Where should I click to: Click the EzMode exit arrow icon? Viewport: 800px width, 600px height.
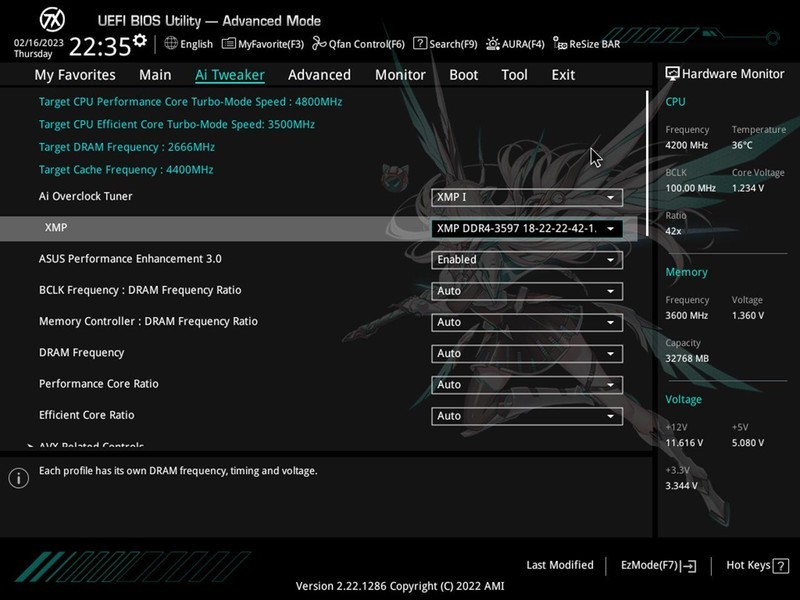coord(688,566)
